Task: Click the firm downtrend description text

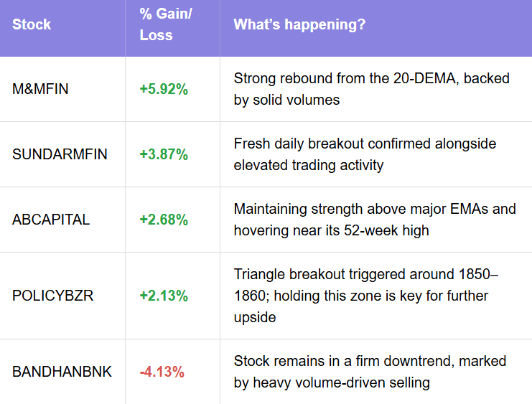Action: coord(370,372)
